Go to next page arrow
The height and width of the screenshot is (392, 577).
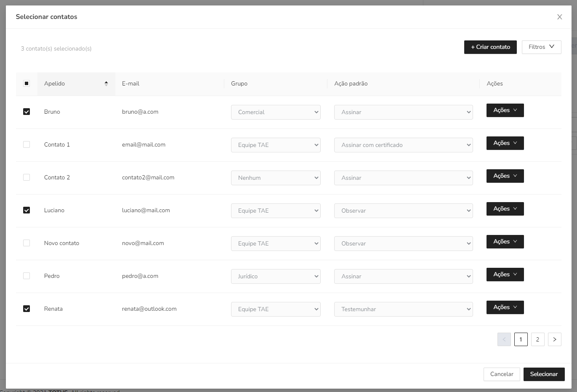click(554, 339)
